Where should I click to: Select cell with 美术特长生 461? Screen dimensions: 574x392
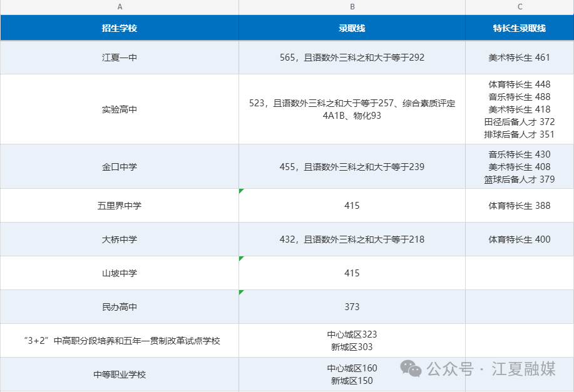(520, 58)
